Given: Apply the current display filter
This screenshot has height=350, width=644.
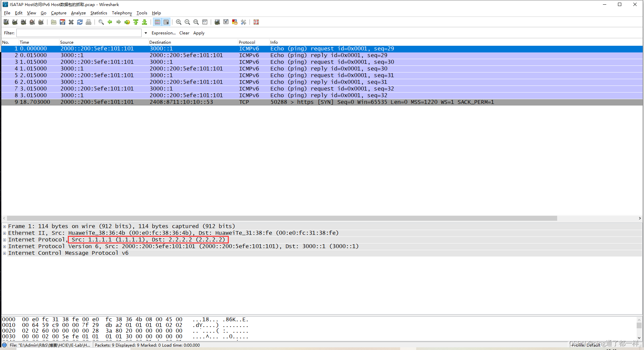Looking at the screenshot, I should pyautogui.click(x=199, y=33).
